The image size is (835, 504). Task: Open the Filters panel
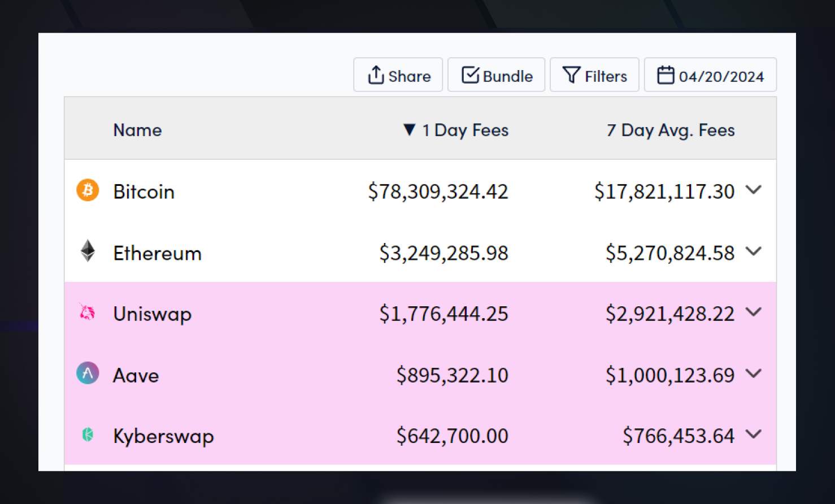[594, 75]
